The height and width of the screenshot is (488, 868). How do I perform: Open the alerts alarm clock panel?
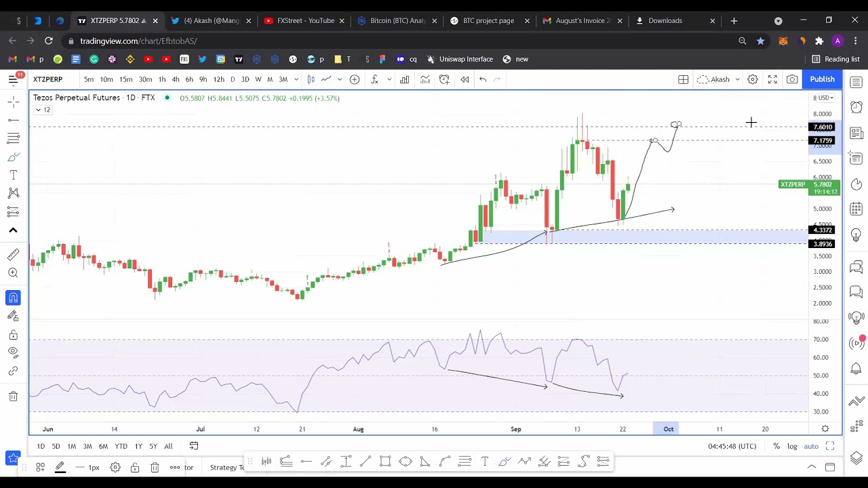pyautogui.click(x=856, y=107)
